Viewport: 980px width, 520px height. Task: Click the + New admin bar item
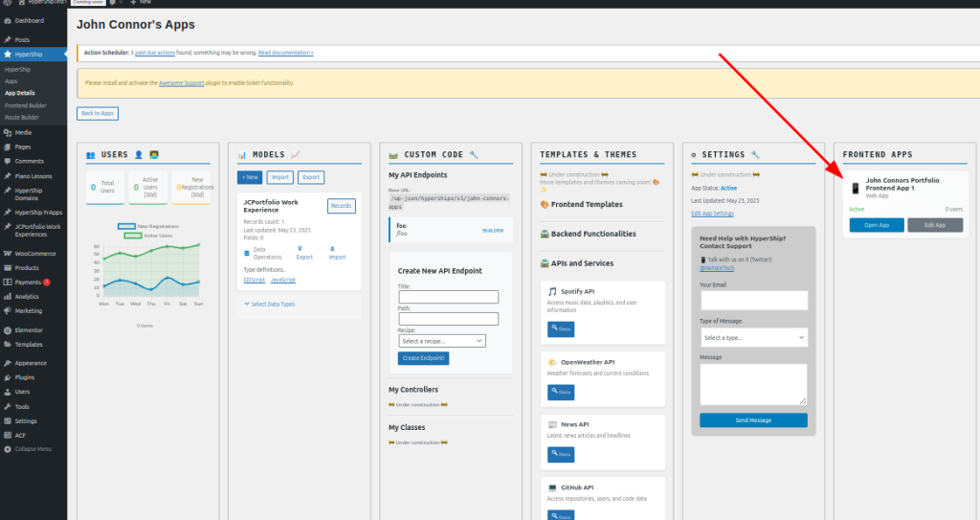(141, 3)
